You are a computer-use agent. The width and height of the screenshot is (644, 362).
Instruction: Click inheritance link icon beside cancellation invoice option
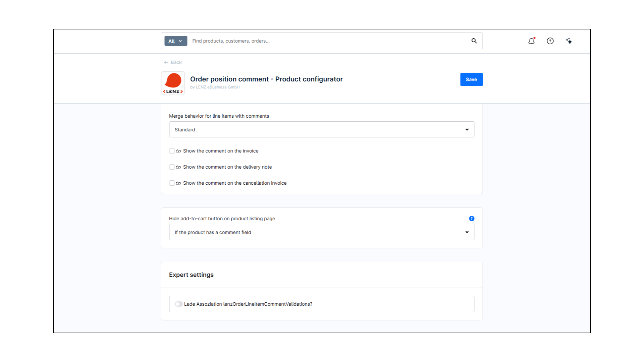(178, 183)
